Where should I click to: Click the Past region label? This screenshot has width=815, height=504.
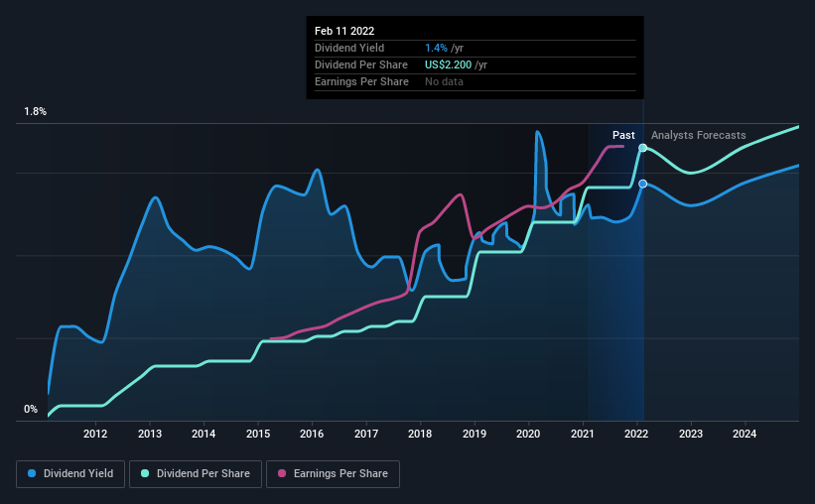click(623, 135)
